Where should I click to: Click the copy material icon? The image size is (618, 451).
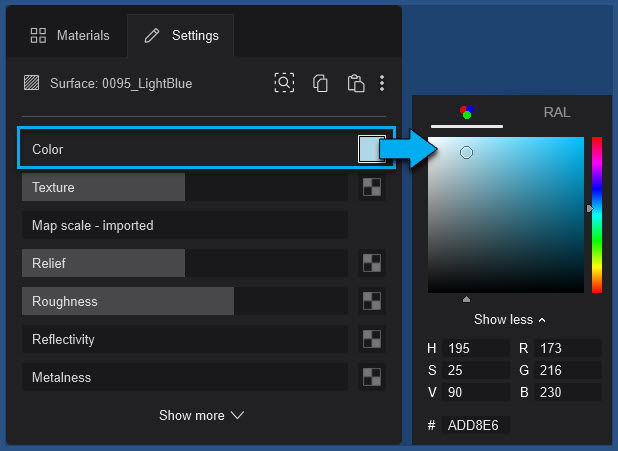[320, 84]
